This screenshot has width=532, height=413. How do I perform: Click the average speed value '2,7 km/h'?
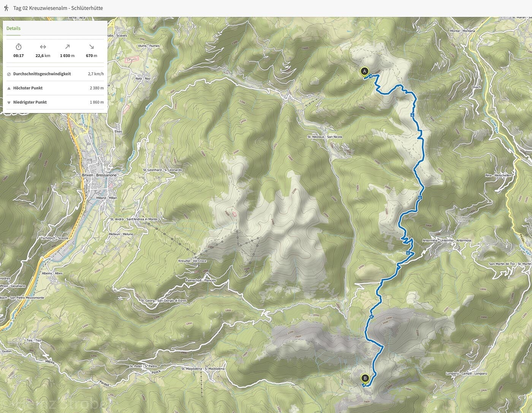(96, 74)
